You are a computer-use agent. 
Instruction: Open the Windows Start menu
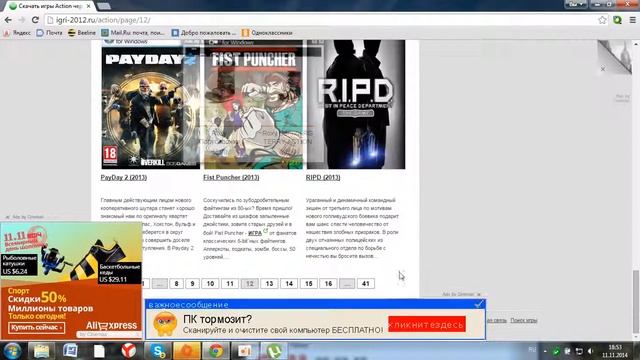point(12,351)
